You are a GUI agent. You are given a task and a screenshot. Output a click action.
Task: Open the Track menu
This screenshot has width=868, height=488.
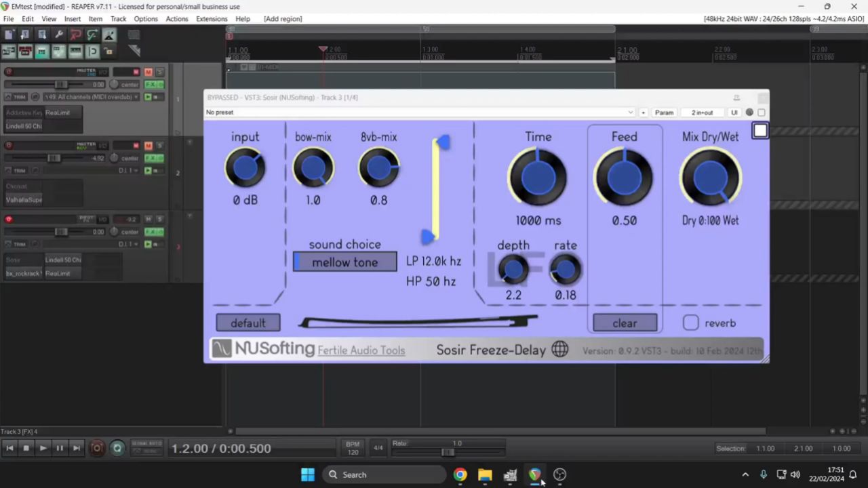click(x=118, y=18)
